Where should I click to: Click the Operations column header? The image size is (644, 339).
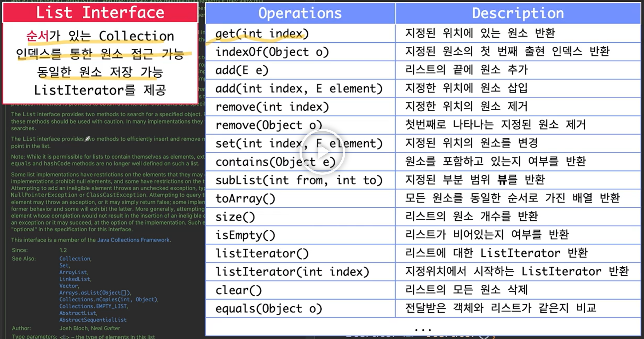tap(300, 13)
